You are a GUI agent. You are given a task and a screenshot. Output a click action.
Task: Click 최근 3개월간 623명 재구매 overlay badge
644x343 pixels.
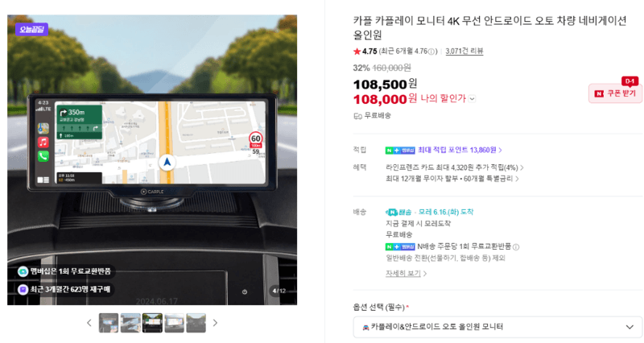(65, 289)
